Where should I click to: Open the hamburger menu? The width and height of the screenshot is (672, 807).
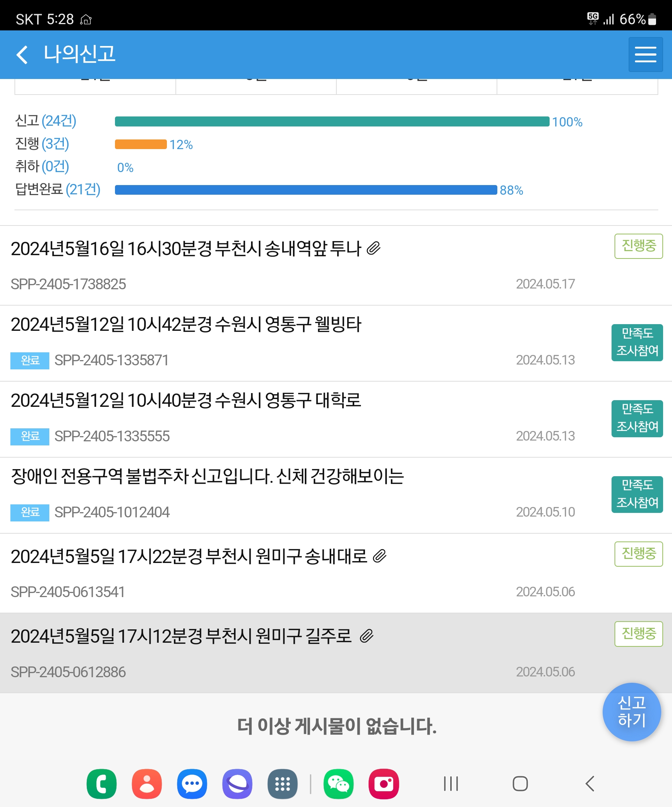[646, 54]
